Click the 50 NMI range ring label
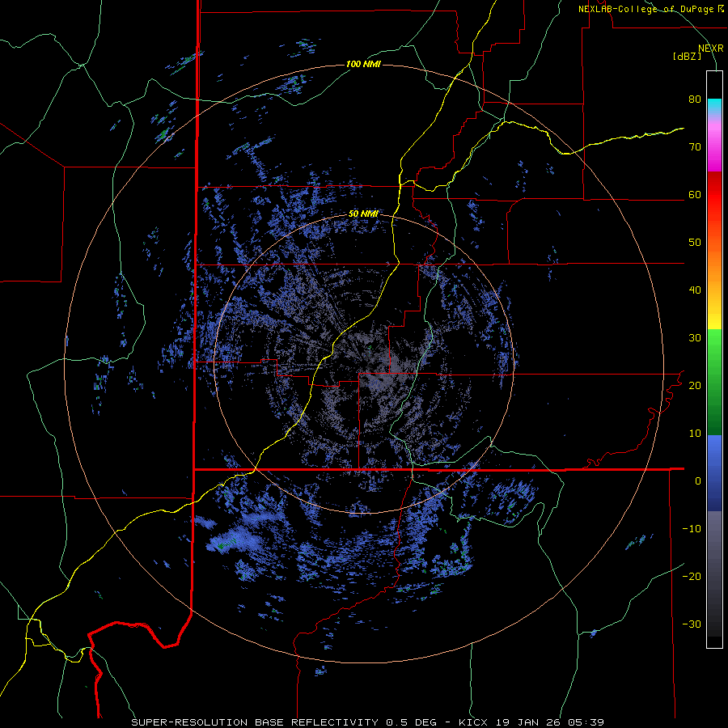Image resolution: width=728 pixels, height=728 pixels. pos(363,214)
